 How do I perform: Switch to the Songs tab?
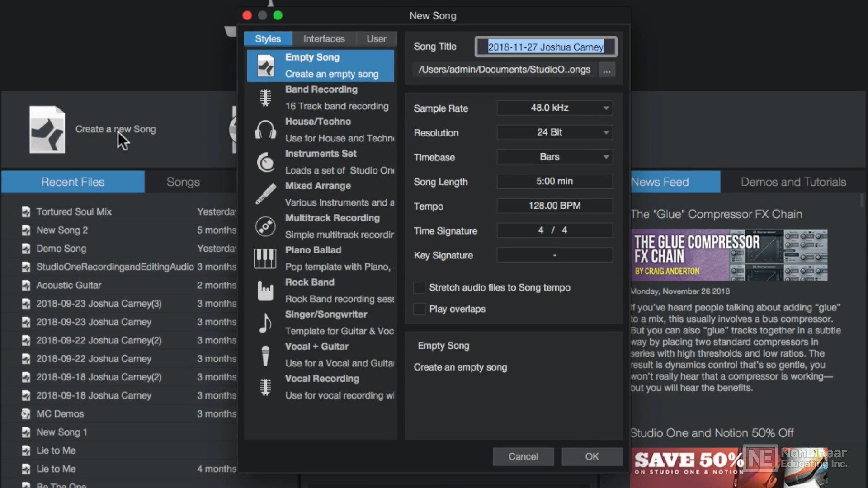tap(183, 182)
